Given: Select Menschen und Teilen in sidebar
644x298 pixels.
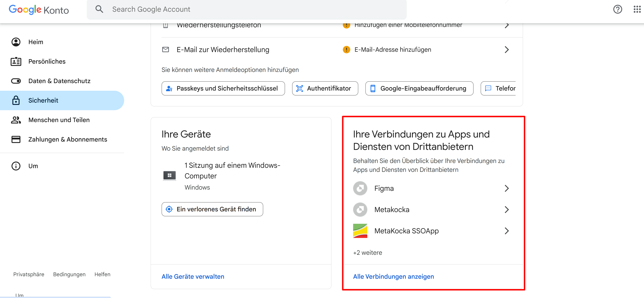Looking at the screenshot, I should tap(59, 120).
